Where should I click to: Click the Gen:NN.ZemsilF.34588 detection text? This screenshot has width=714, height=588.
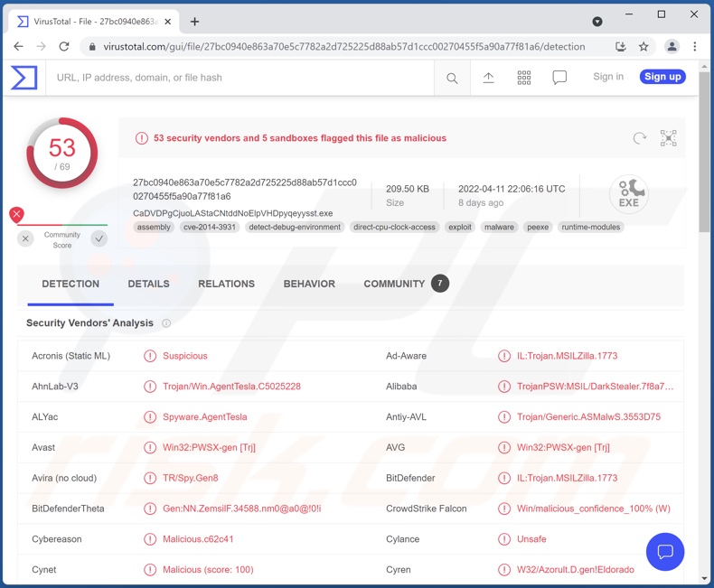(242, 509)
